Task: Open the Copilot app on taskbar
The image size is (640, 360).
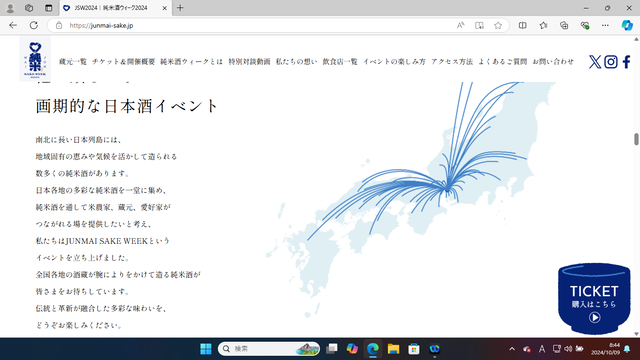Action: [352, 349]
